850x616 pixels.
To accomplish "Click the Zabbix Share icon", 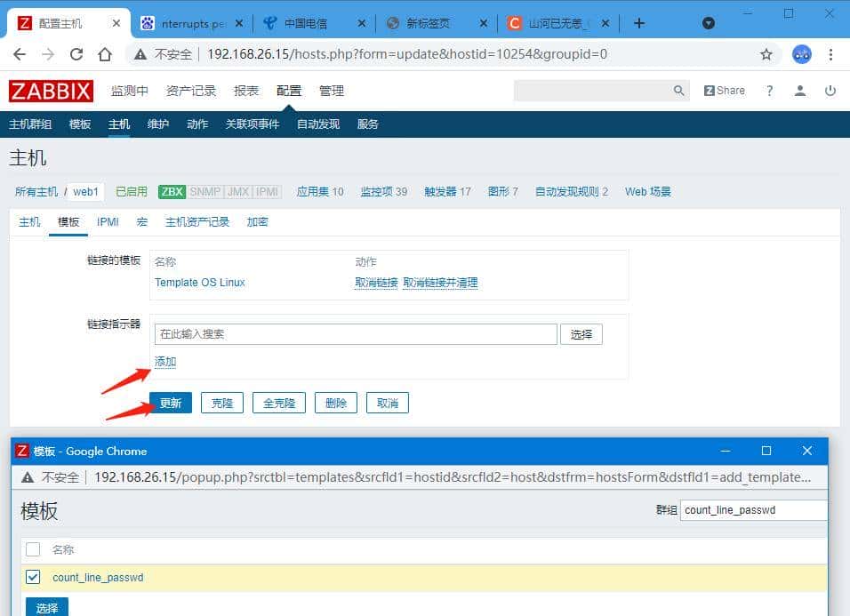I will (725, 90).
